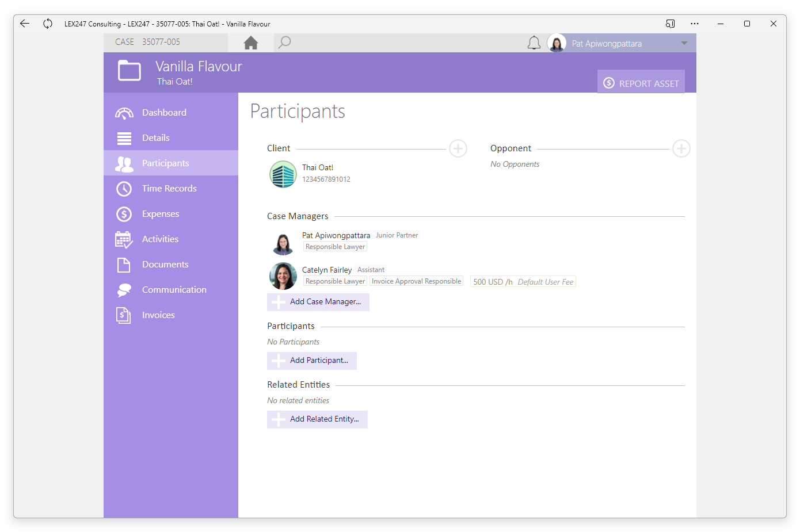Click the Communication speech bubble icon
The image size is (800, 532).
click(x=124, y=290)
